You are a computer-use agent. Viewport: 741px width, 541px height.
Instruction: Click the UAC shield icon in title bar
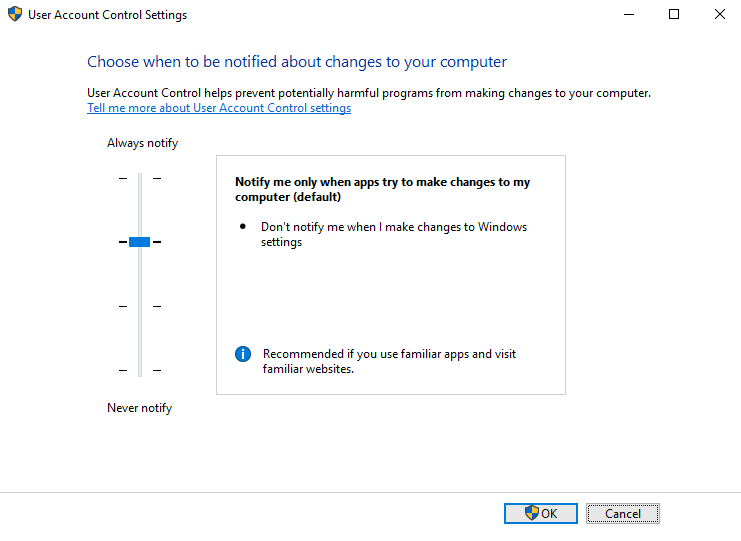(x=15, y=15)
